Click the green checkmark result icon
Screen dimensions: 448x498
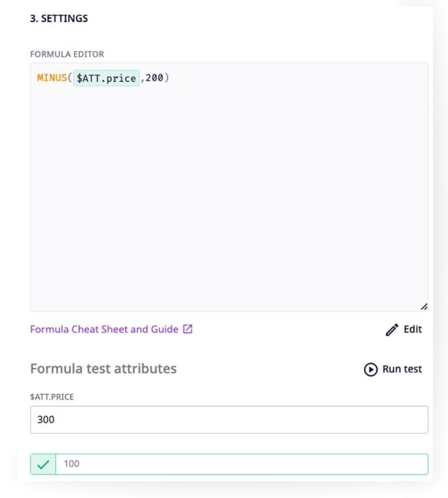(43, 464)
